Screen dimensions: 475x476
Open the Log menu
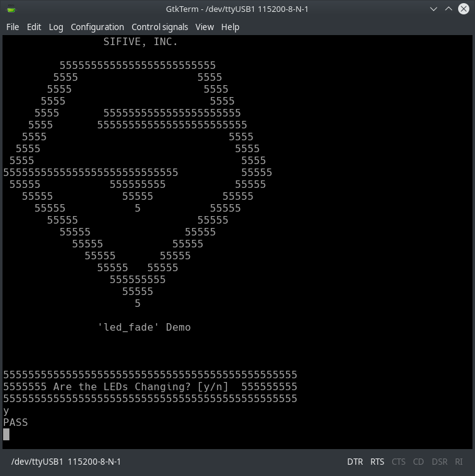click(56, 27)
